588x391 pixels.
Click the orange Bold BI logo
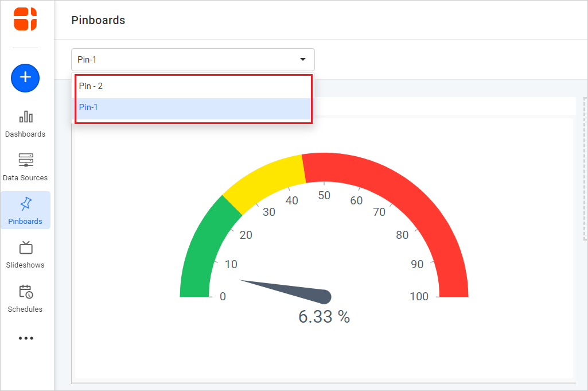pos(25,19)
